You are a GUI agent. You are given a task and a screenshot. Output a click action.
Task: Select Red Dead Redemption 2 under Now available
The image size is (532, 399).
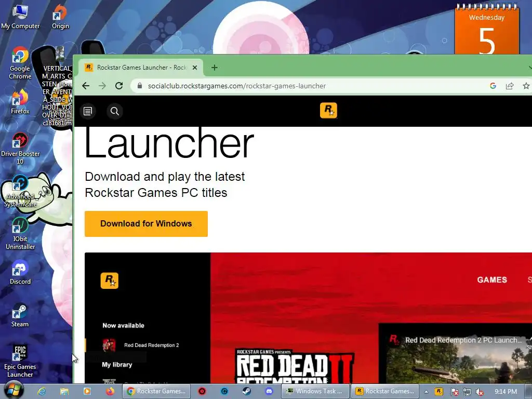click(141, 345)
